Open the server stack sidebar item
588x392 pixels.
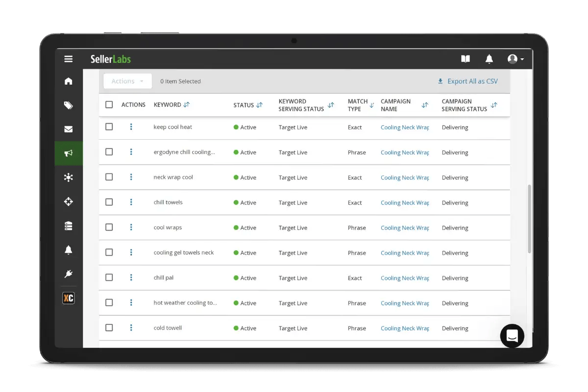(x=69, y=226)
